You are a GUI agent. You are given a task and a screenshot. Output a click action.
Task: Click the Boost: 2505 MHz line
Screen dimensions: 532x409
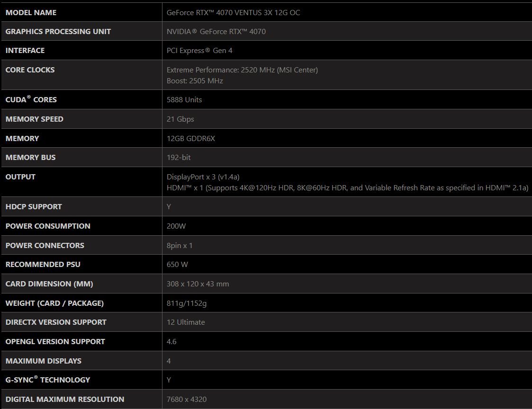tap(195, 81)
